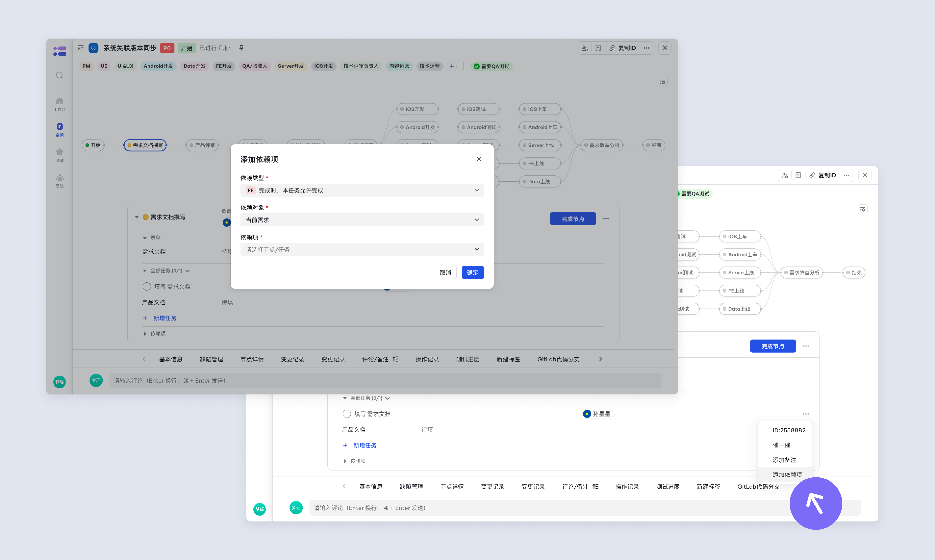Check the 填写 需求文档 task circle in back window
935x560 pixels.
pyautogui.click(x=347, y=414)
